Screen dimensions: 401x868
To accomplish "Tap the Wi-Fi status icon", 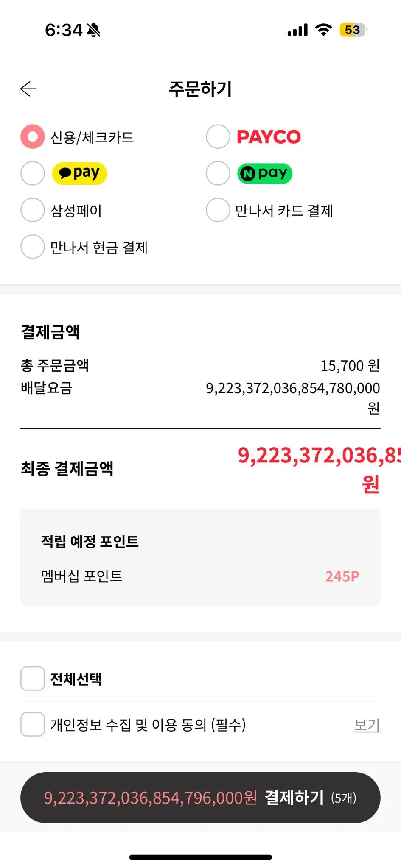I will click(323, 30).
